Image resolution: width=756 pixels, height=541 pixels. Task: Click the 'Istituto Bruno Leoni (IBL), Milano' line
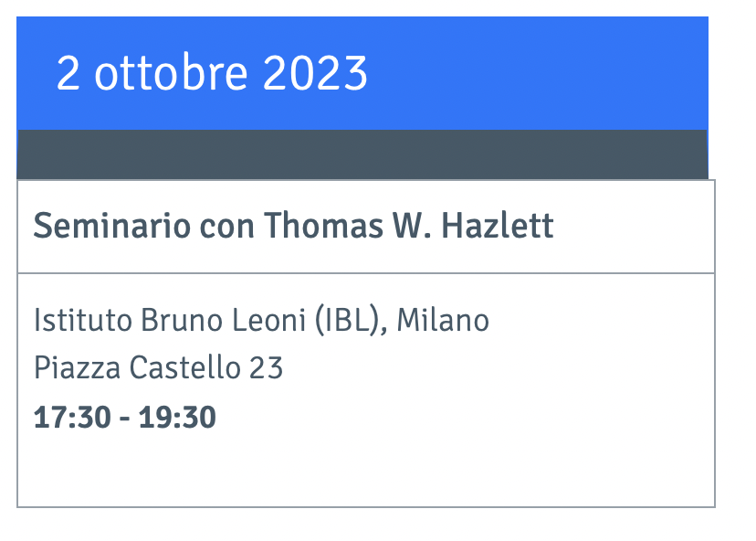[261, 321]
